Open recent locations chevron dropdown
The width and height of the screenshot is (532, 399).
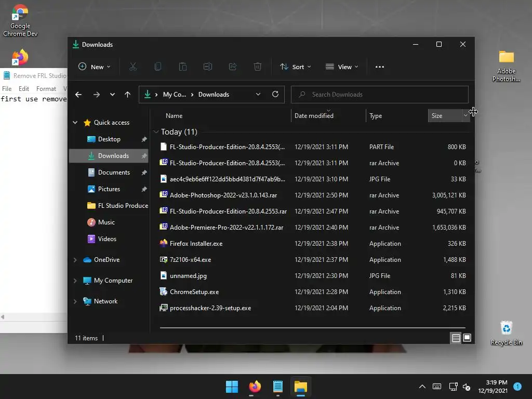point(112,95)
